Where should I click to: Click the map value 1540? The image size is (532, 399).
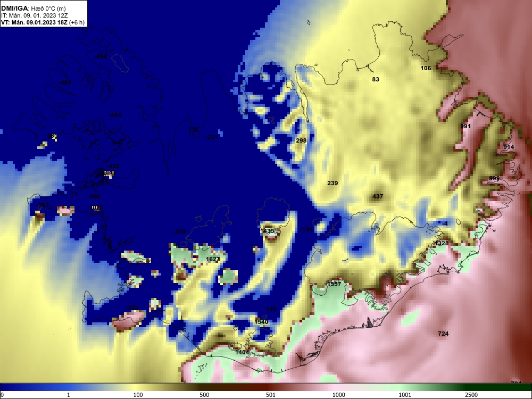coord(261,322)
